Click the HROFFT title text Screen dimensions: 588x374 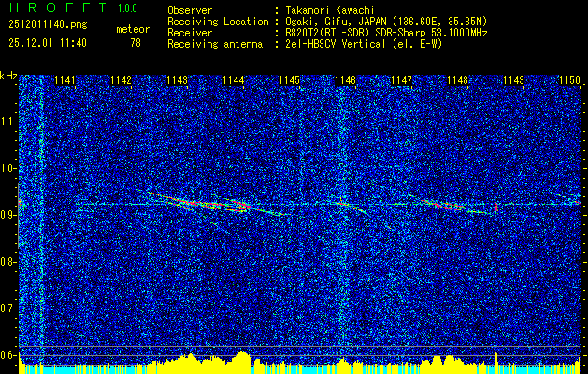[58, 7]
